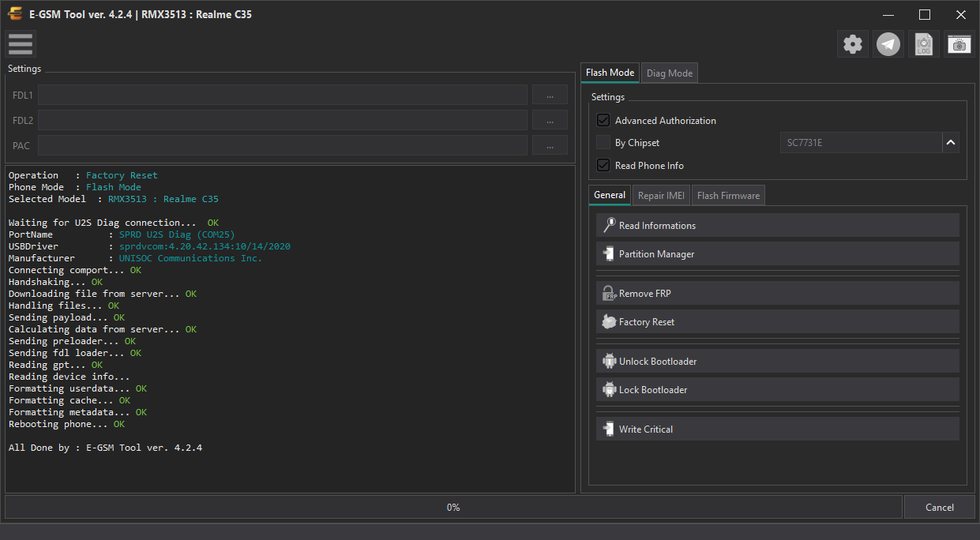The width and height of the screenshot is (980, 540).
Task: Open the Partition Manager button
Action: [778, 253]
